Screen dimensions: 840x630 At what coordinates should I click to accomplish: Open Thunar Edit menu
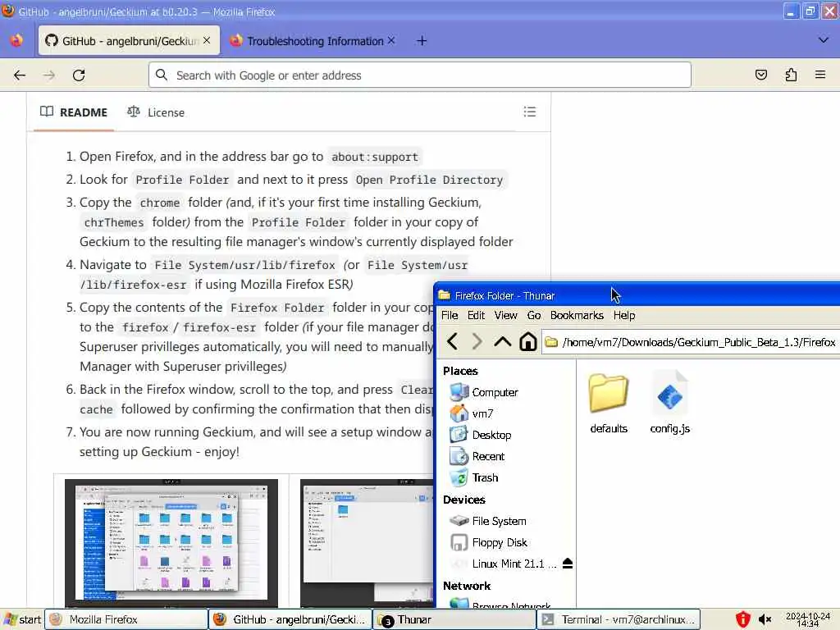pyautogui.click(x=476, y=315)
